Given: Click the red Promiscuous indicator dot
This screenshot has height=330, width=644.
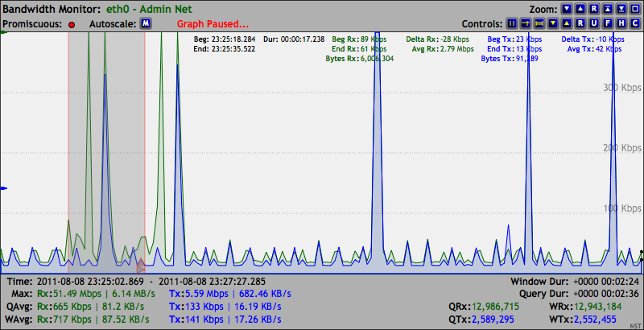Looking at the screenshot, I should tap(72, 25).
